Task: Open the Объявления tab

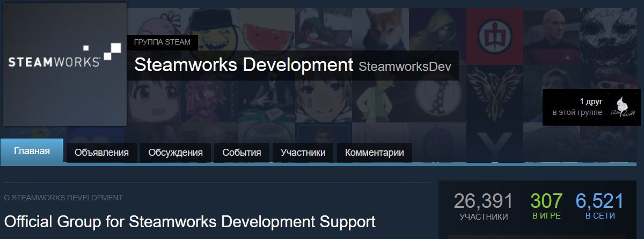Action: (102, 153)
